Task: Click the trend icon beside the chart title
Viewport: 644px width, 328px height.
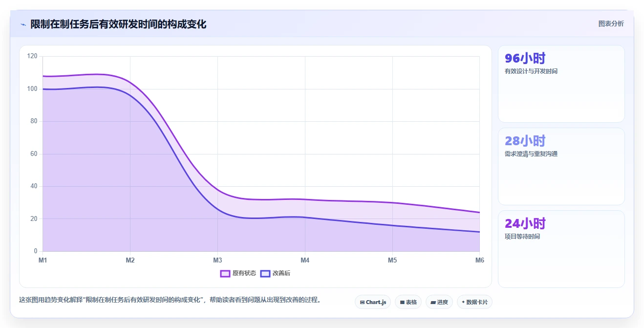Action: (23, 24)
